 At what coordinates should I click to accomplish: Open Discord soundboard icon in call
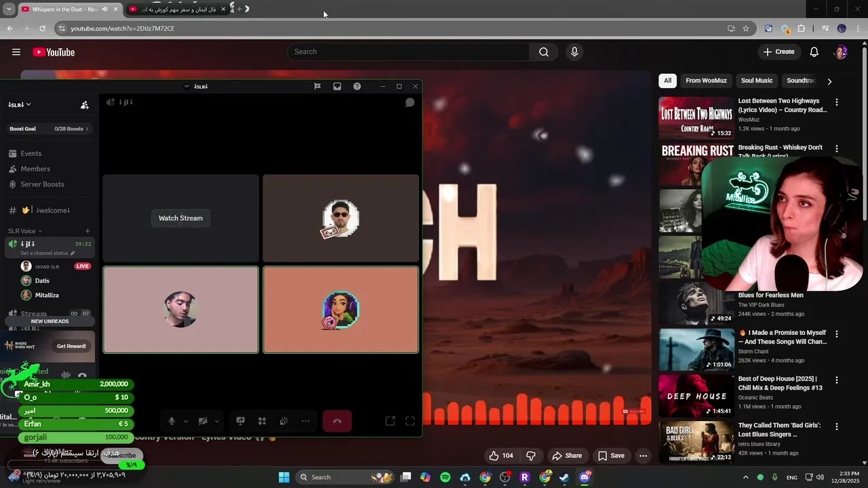[x=284, y=421]
